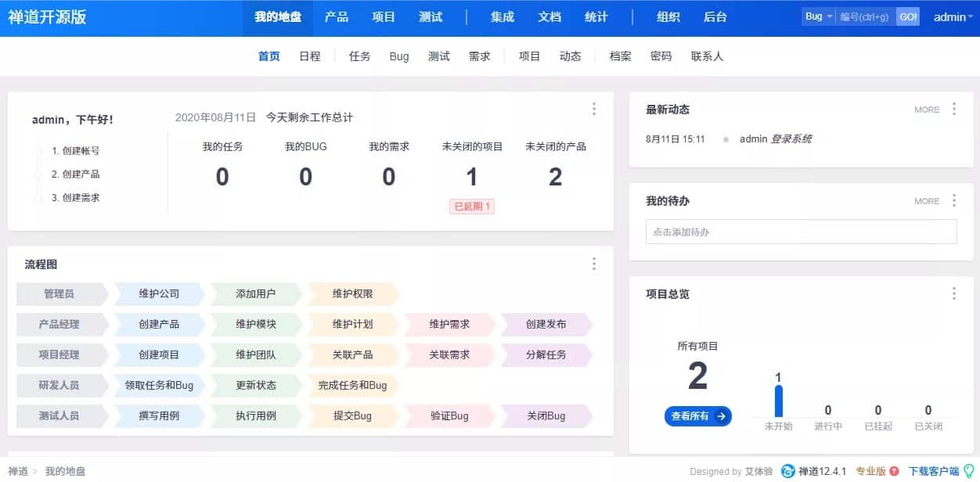Click 创建产品 in the 流程图 block
The image size is (980, 482).
[159, 324]
